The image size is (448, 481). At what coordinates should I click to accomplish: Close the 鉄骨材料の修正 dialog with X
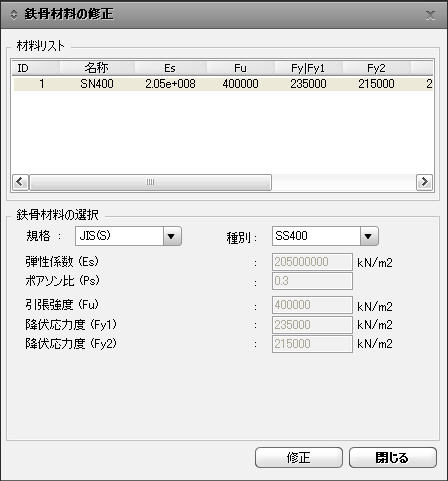point(430,15)
